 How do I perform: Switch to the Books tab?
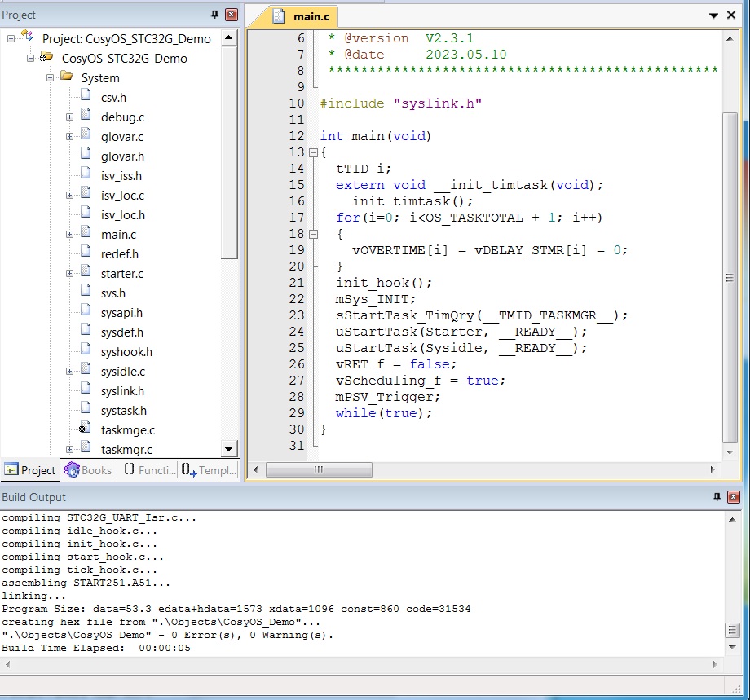click(x=88, y=470)
